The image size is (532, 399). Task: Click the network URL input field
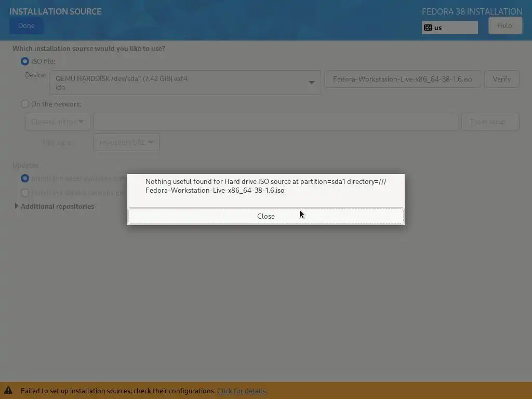coord(276,122)
